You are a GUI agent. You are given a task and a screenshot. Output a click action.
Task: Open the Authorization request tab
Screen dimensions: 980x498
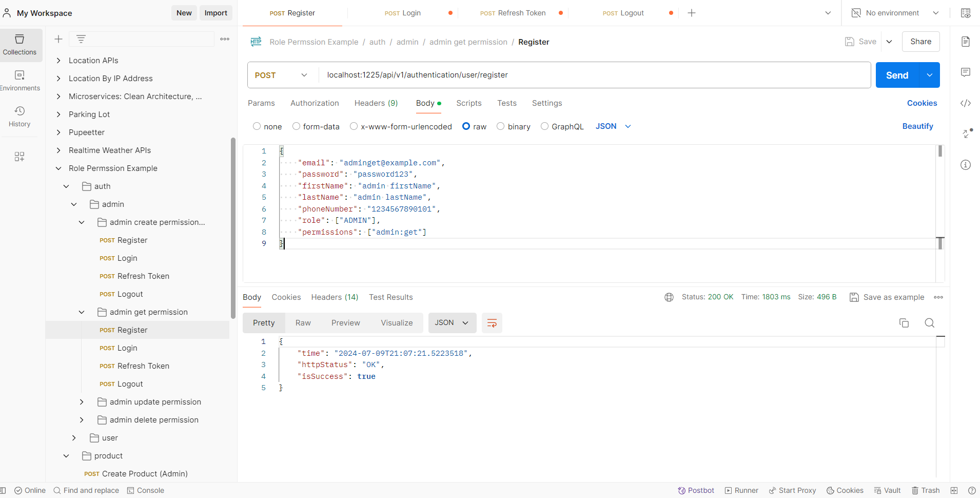315,103
